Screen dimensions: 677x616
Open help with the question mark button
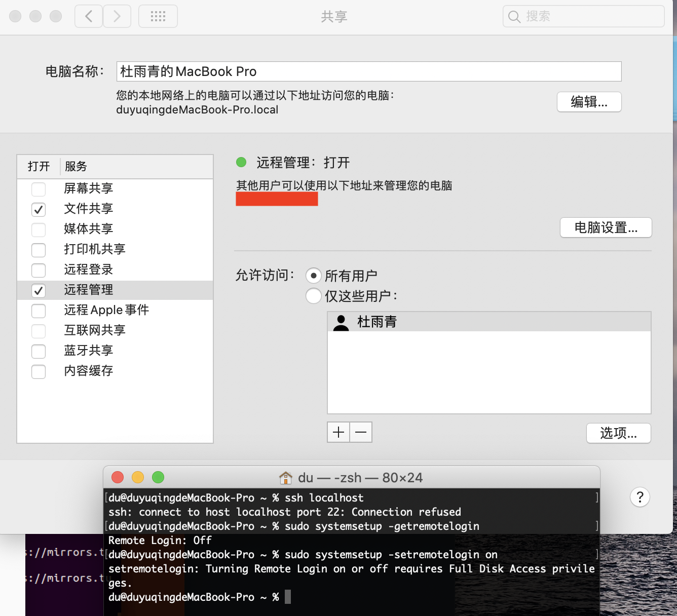[640, 497]
